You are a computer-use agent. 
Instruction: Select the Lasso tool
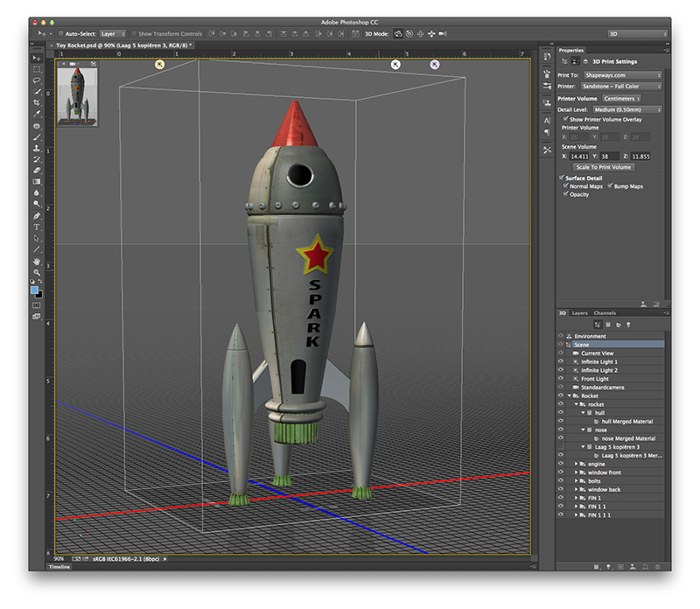37,80
